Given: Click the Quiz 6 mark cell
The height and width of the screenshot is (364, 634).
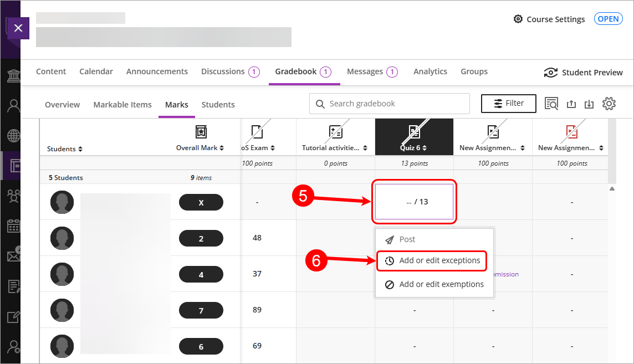Looking at the screenshot, I should pos(415,202).
